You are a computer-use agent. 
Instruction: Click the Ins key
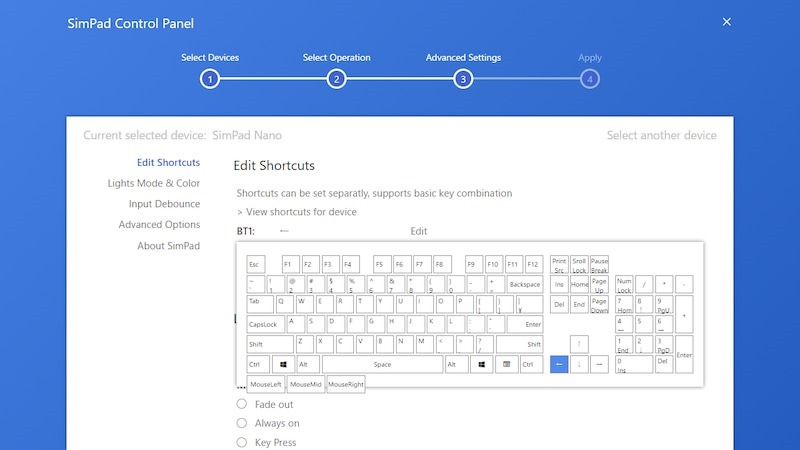click(559, 284)
